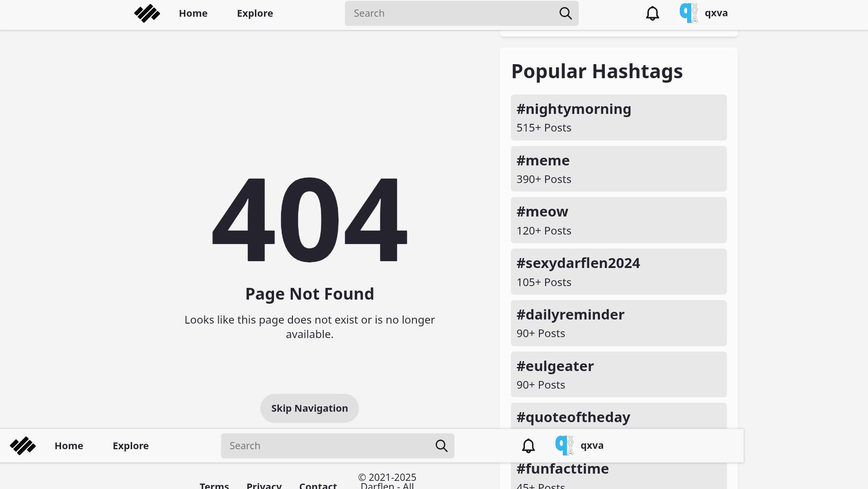Open notifications bell in the lower bar

(528, 446)
